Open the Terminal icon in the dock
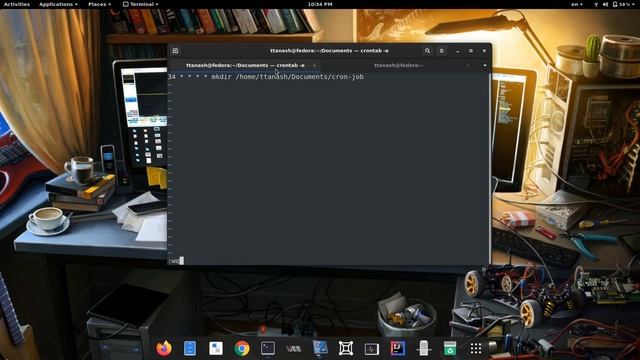 coord(268,348)
